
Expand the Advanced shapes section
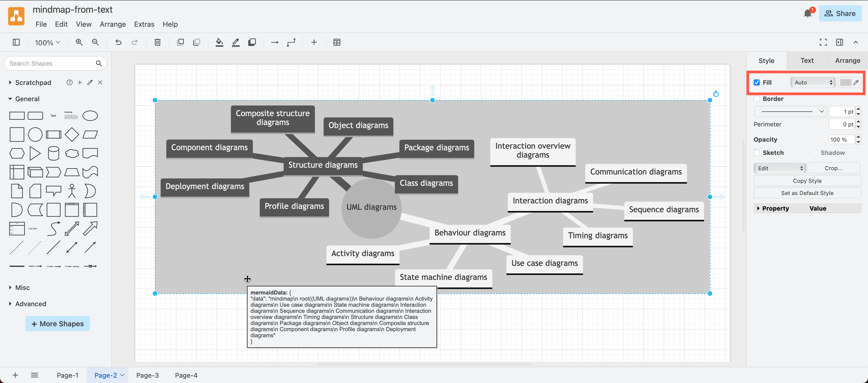30,303
